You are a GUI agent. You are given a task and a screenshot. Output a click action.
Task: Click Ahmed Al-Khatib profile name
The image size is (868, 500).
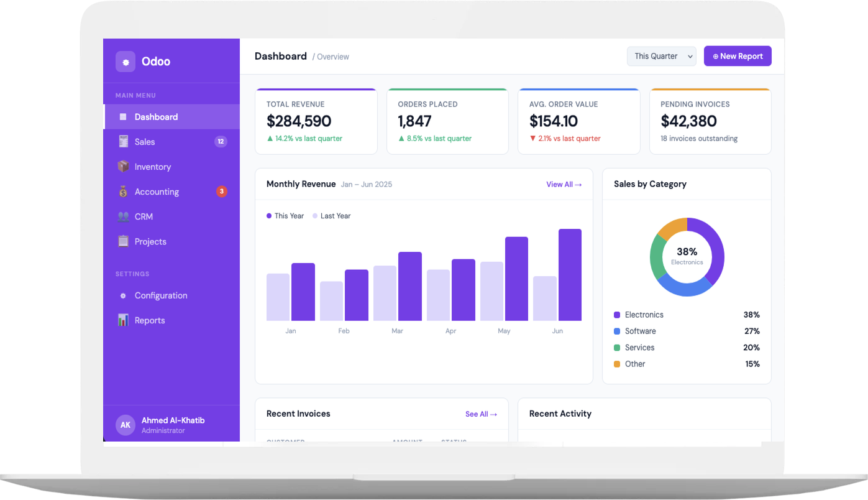pyautogui.click(x=173, y=420)
